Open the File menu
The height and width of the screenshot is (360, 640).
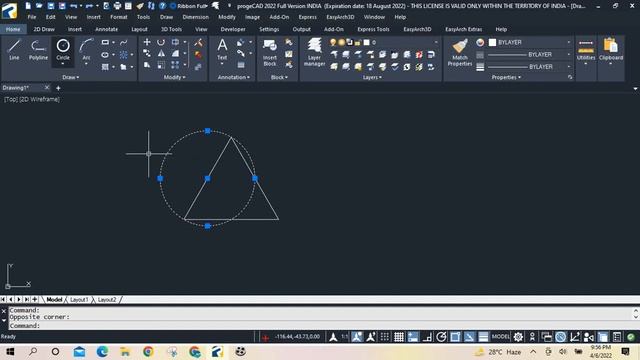[x=32, y=17]
